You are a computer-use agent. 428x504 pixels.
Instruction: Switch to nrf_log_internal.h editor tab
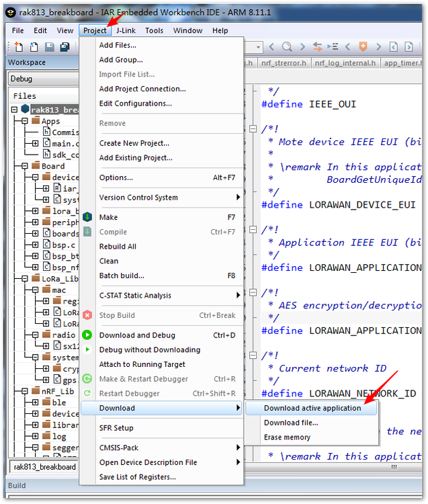pos(345,63)
